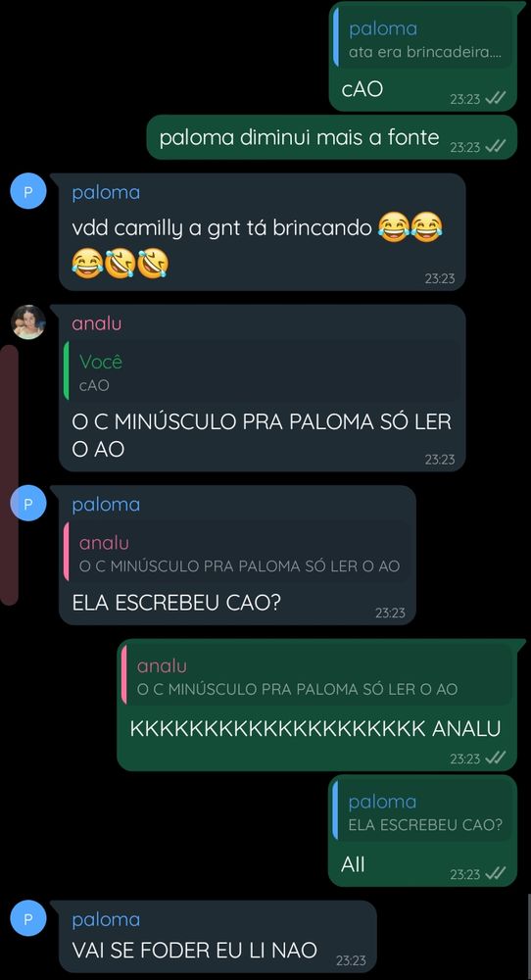
Task: Tap sender name 'paloma' on 'vdd camilly' message
Action: click(106, 192)
